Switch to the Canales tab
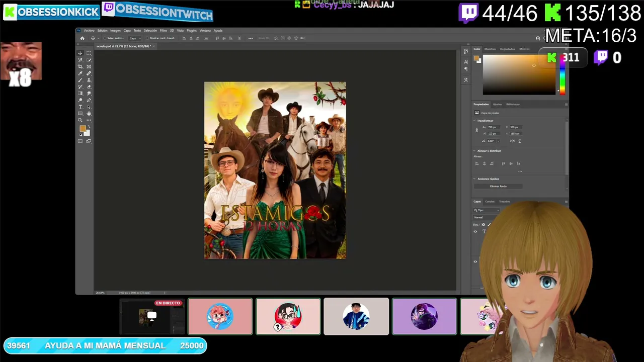 point(490,202)
